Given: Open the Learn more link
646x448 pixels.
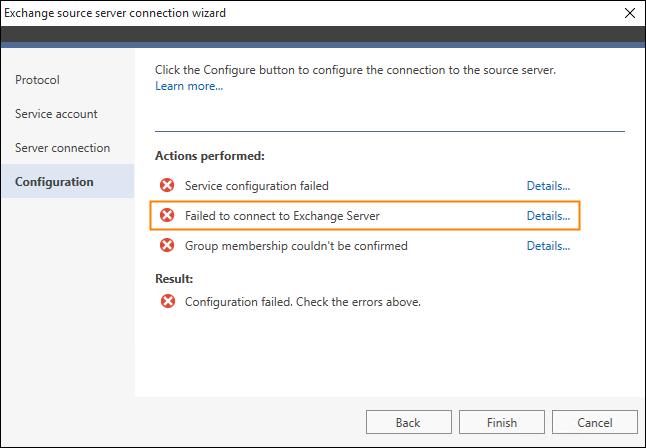Looking at the screenshot, I should click(x=189, y=86).
